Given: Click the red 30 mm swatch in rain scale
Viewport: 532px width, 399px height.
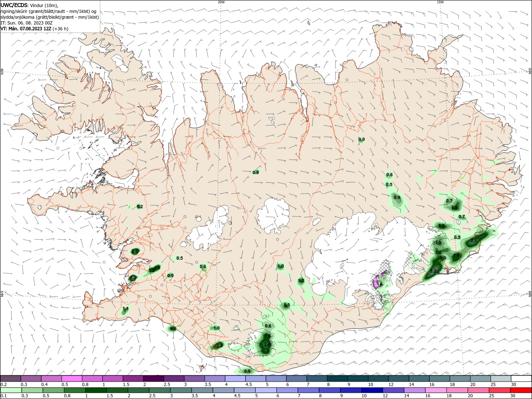Looking at the screenshot, I should 521,390.
